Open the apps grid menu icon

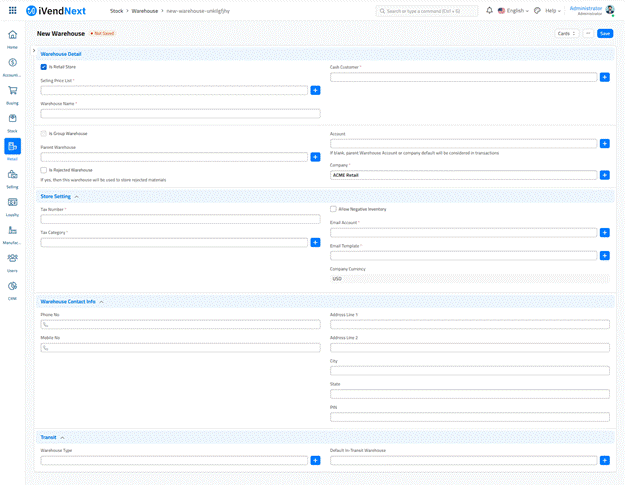[x=12, y=10]
